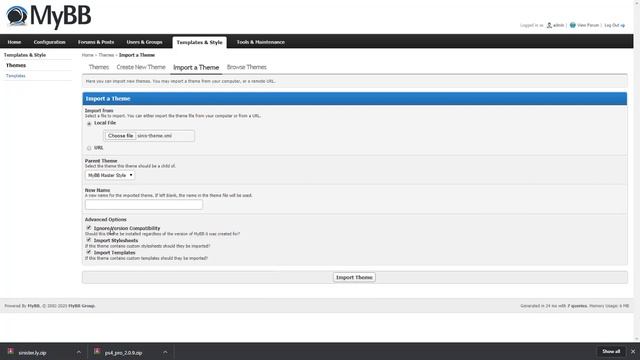Select the Local File radio button
This screenshot has height=360, width=640.
tap(89, 123)
